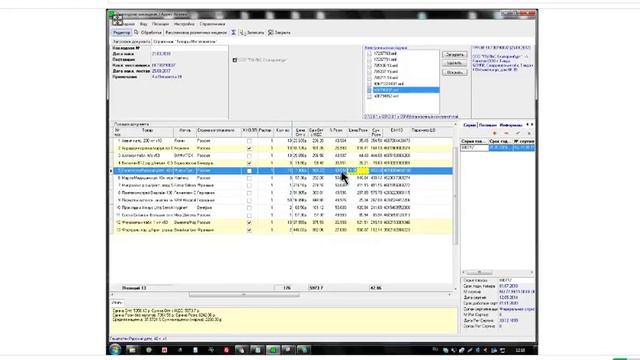Open Windows Explorer from the taskbar
The height and width of the screenshot is (360, 640).
pyautogui.click(x=132, y=350)
